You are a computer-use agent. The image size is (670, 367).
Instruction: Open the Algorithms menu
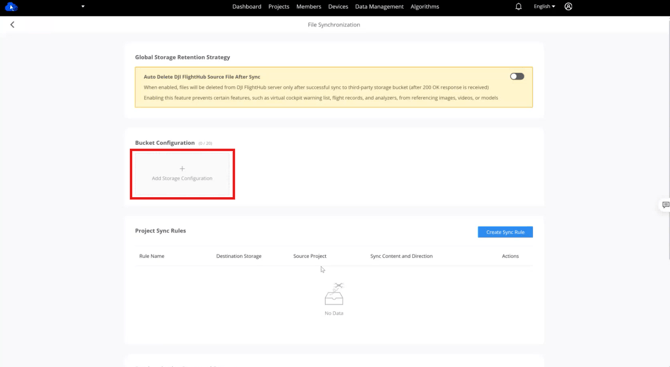425,6
